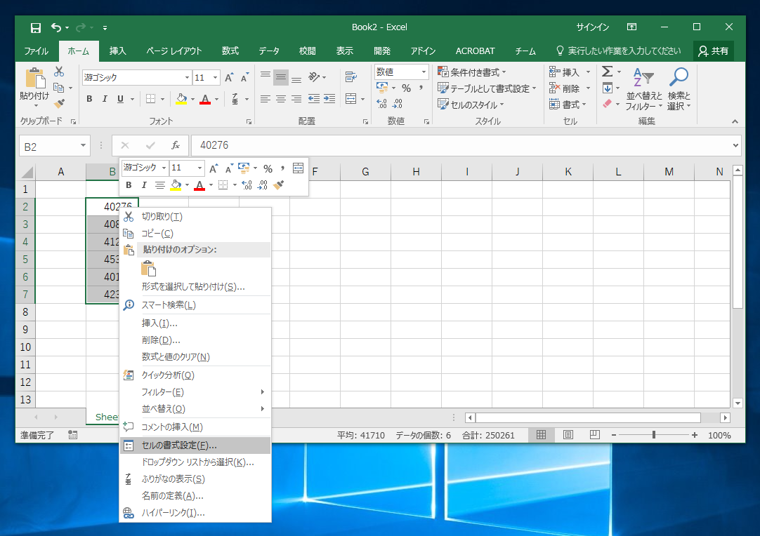Click the orientation text angle icon
The width and height of the screenshot is (760, 536).
314,77
